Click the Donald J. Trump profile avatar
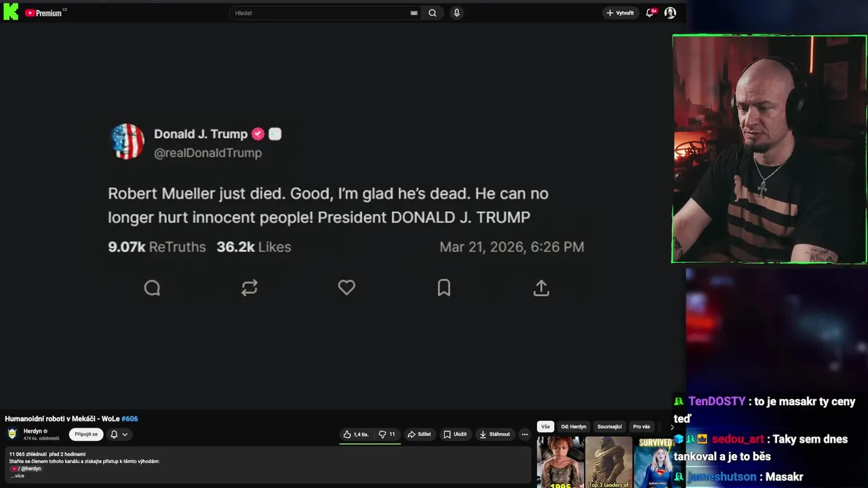 pos(127,142)
